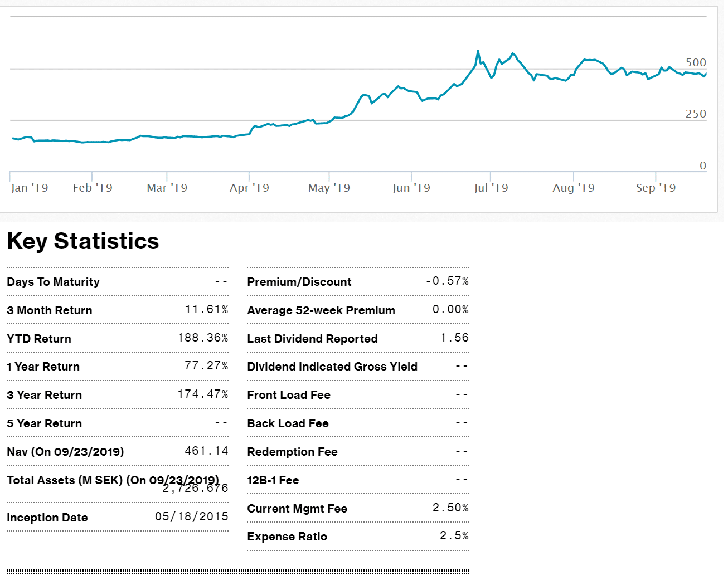Select the YTD Return value 188.36%
Screen dimensions: 728x585
[203, 338]
